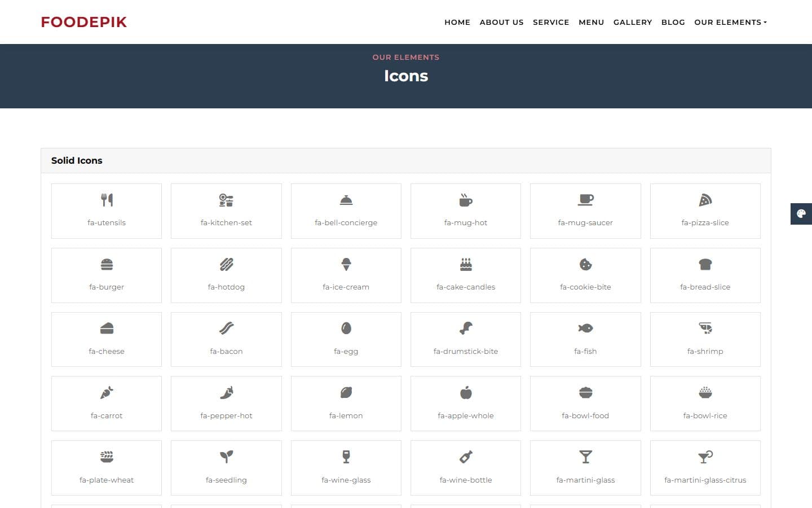Click the fa-fish icon
The image size is (812, 508).
pyautogui.click(x=585, y=329)
